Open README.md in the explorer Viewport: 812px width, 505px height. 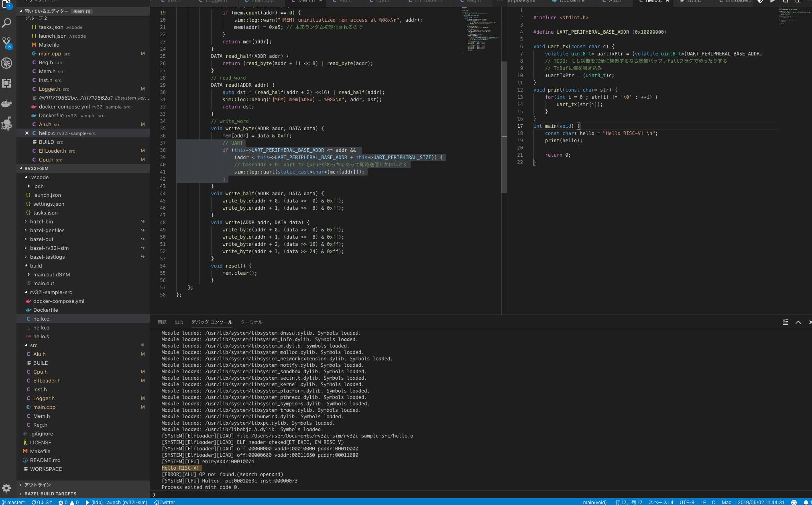[83, 460]
